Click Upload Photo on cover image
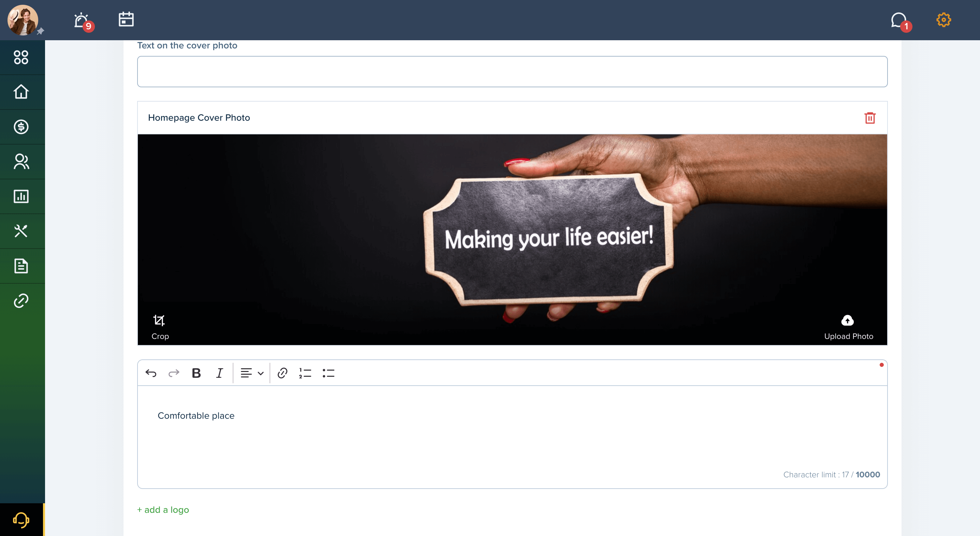The width and height of the screenshot is (980, 536). [x=848, y=327]
